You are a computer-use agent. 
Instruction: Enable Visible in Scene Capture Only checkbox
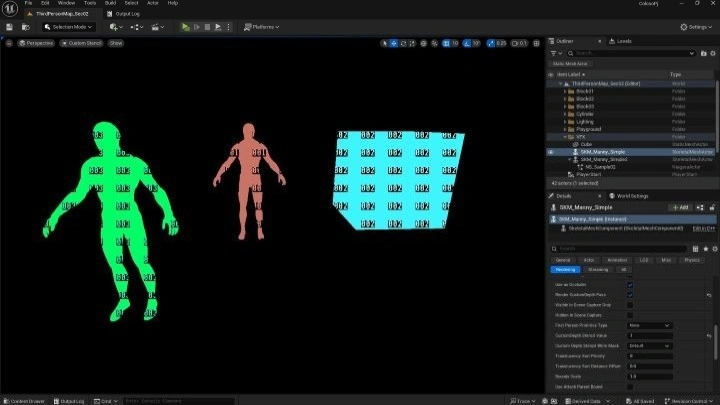(x=630, y=305)
